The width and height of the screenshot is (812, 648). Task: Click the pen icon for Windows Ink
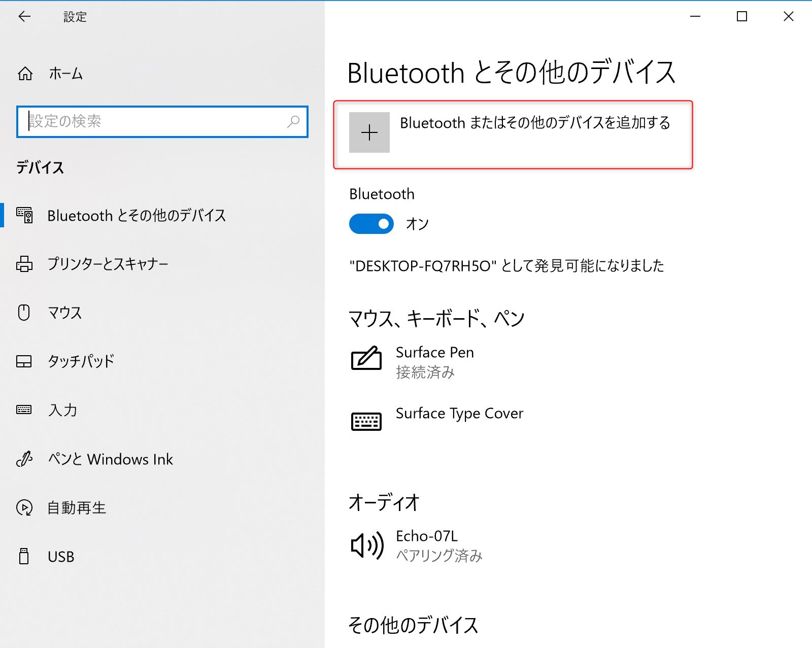[x=24, y=459]
